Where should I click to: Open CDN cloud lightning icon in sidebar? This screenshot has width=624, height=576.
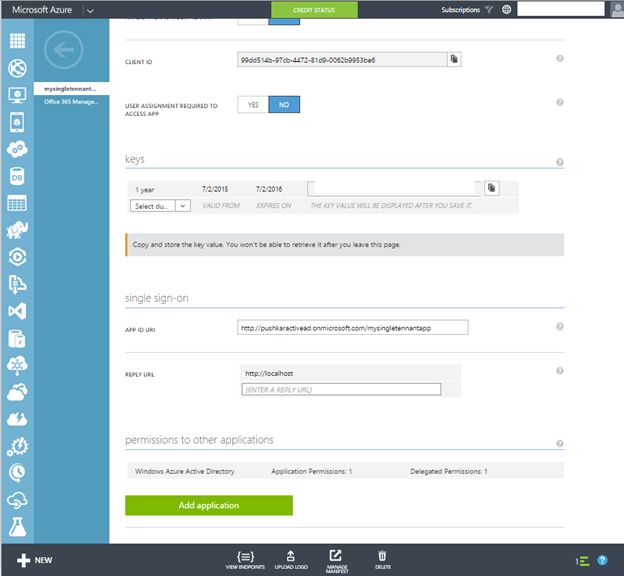point(18,419)
